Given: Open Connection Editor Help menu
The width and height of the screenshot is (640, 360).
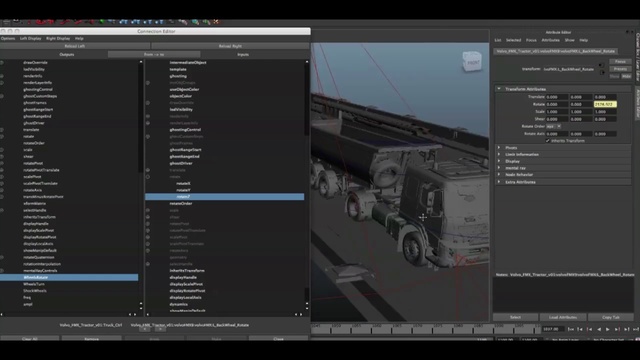Looking at the screenshot, I should [79, 38].
